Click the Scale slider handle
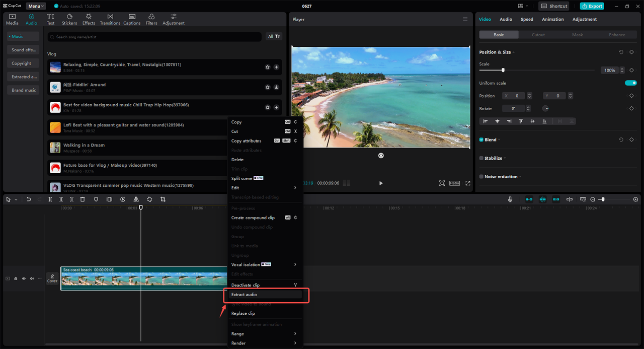The width and height of the screenshot is (644, 349). point(503,70)
